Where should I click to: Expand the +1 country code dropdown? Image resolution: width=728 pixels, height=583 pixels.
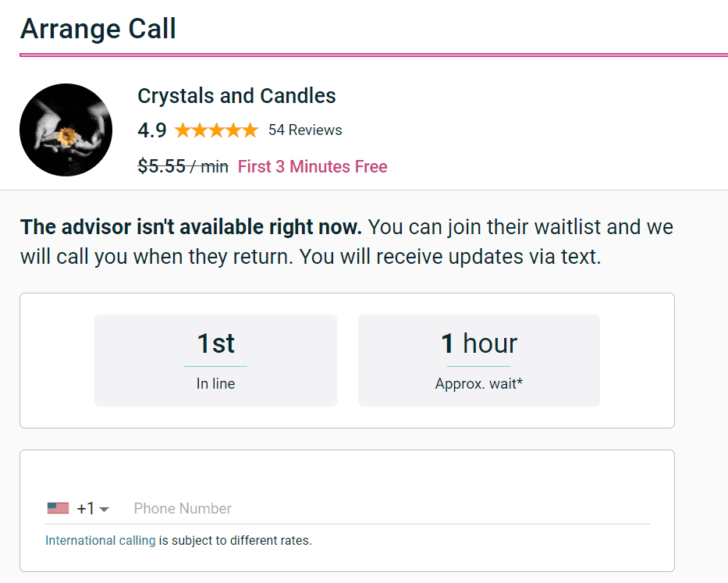93,508
